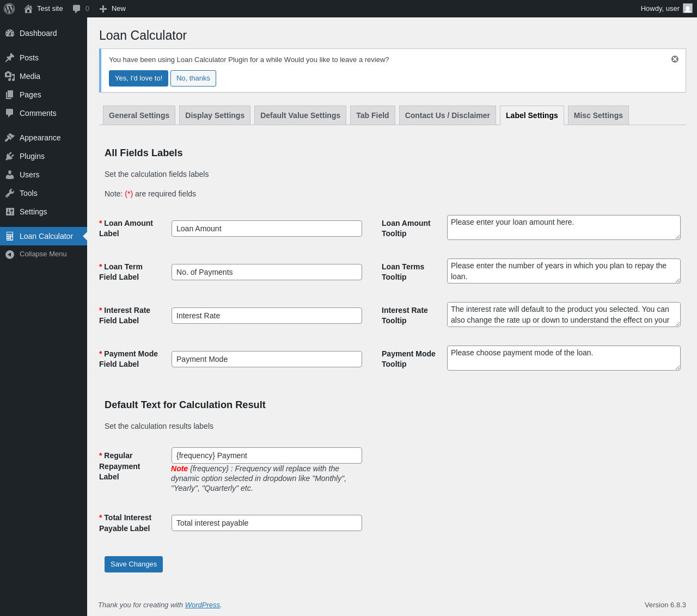Click the Test site home icon

(28, 9)
